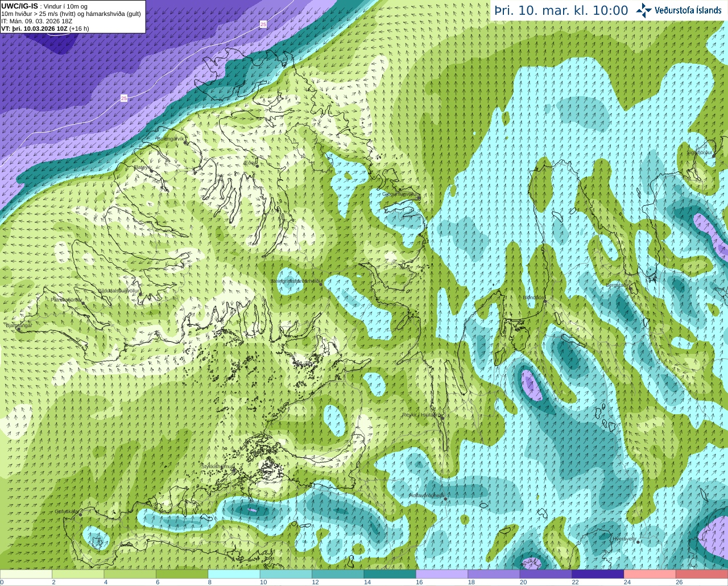728x586 pixels.
Task: Click the 10–12 m/s legend swatch
Action: [x=286, y=574]
